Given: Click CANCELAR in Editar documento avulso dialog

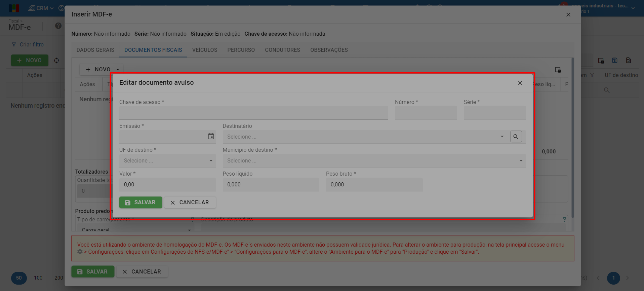Looking at the screenshot, I should (x=190, y=203).
